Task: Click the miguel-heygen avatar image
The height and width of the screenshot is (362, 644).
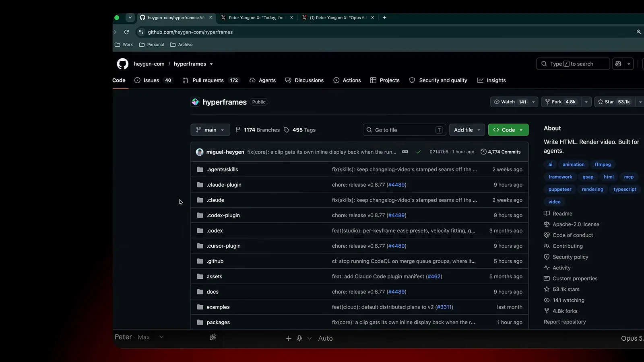Action: pyautogui.click(x=200, y=152)
